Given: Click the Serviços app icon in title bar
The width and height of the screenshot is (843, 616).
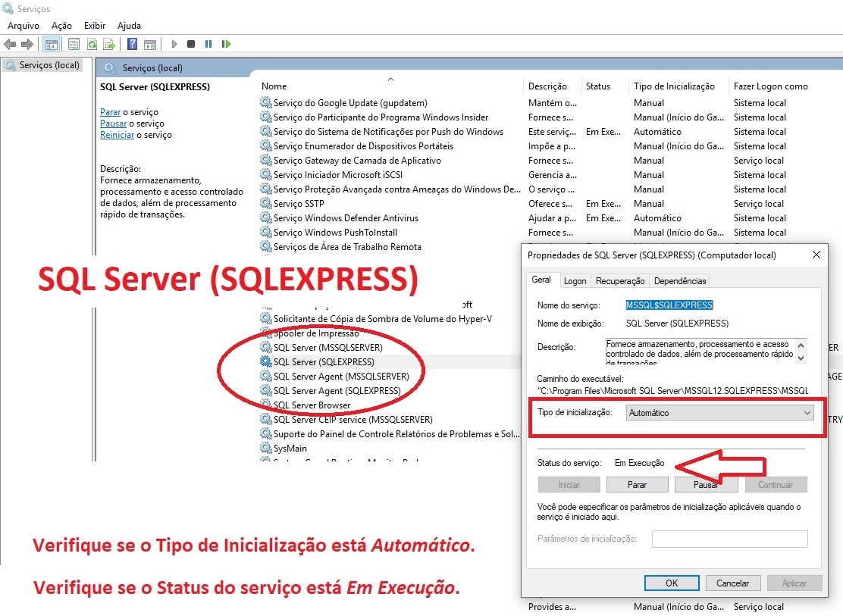Looking at the screenshot, I should [8, 8].
